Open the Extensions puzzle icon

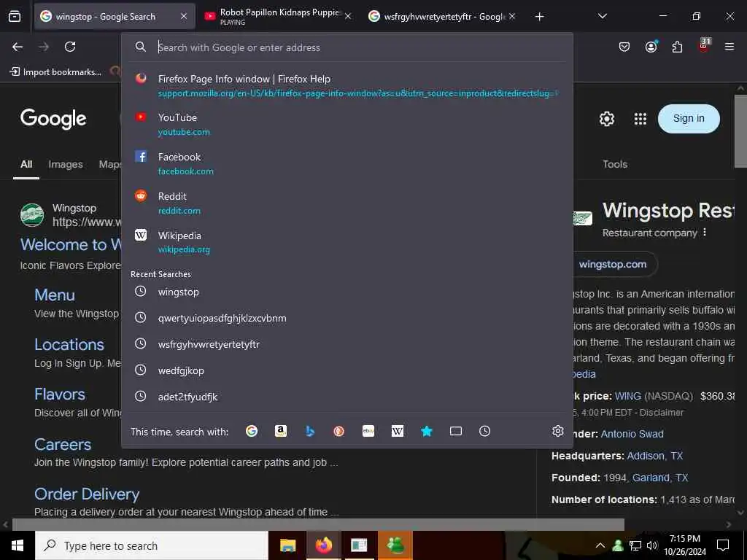tap(677, 47)
